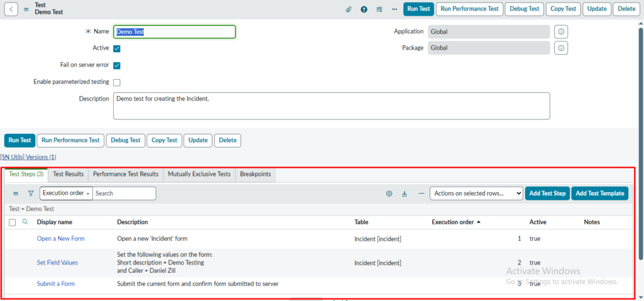
Task: Click the magnifier icon in the column header
Action: tap(25, 222)
